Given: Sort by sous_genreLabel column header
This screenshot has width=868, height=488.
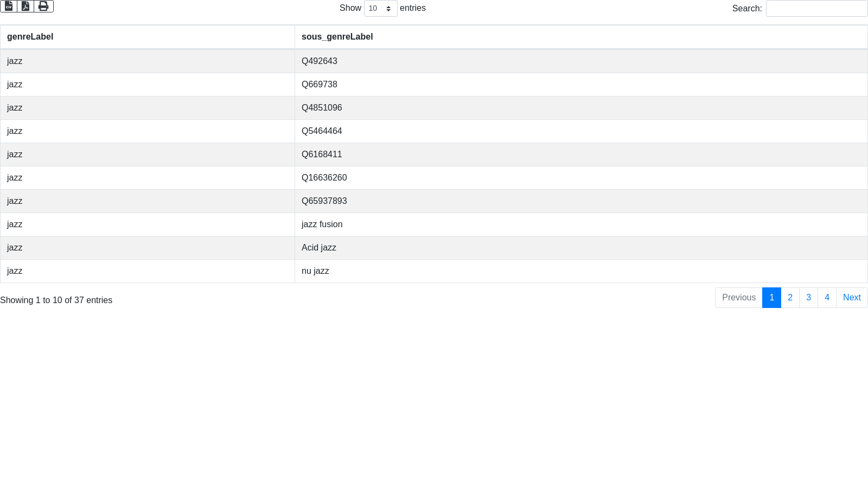Looking at the screenshot, I should click(x=337, y=37).
